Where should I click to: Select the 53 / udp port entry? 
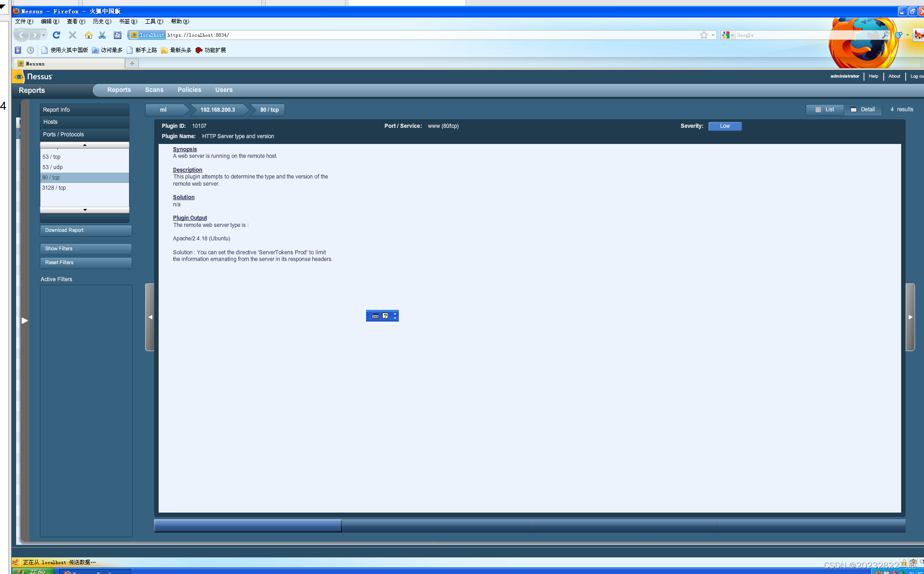coord(85,167)
